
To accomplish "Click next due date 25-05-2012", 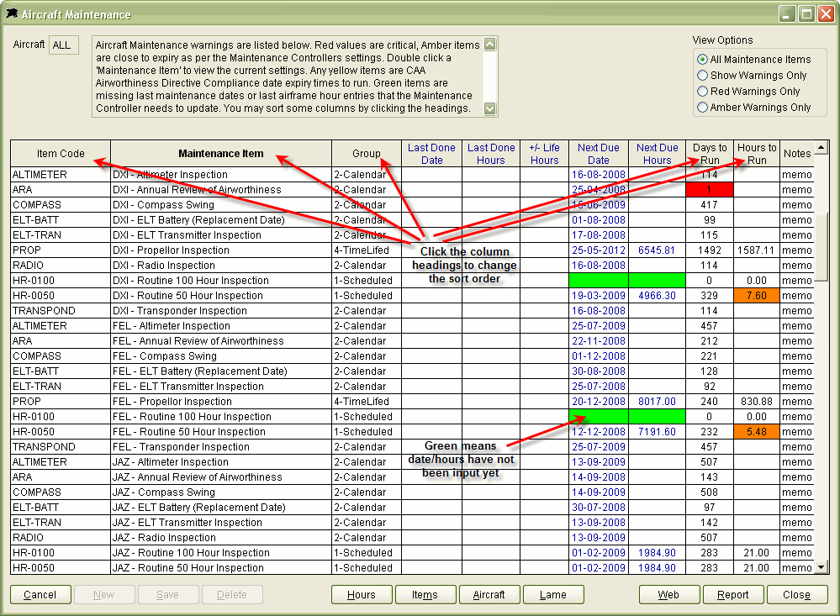I will click(x=599, y=250).
